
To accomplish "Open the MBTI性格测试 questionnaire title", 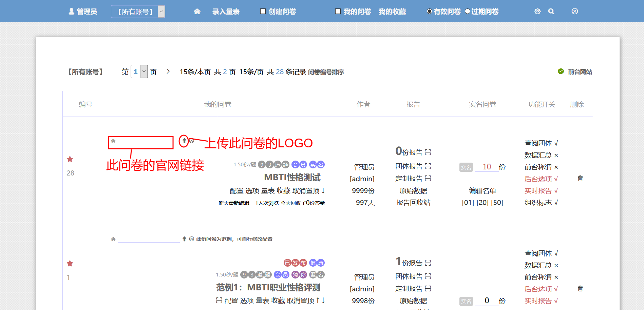I will point(292,177).
